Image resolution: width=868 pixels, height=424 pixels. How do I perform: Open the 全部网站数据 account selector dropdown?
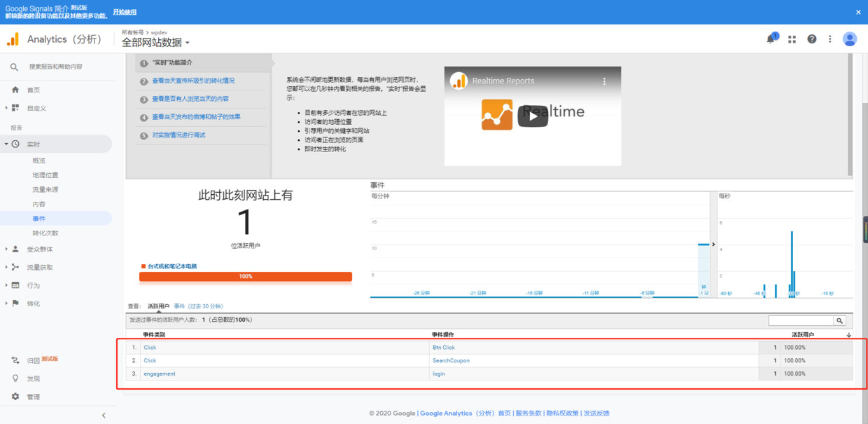(x=155, y=43)
